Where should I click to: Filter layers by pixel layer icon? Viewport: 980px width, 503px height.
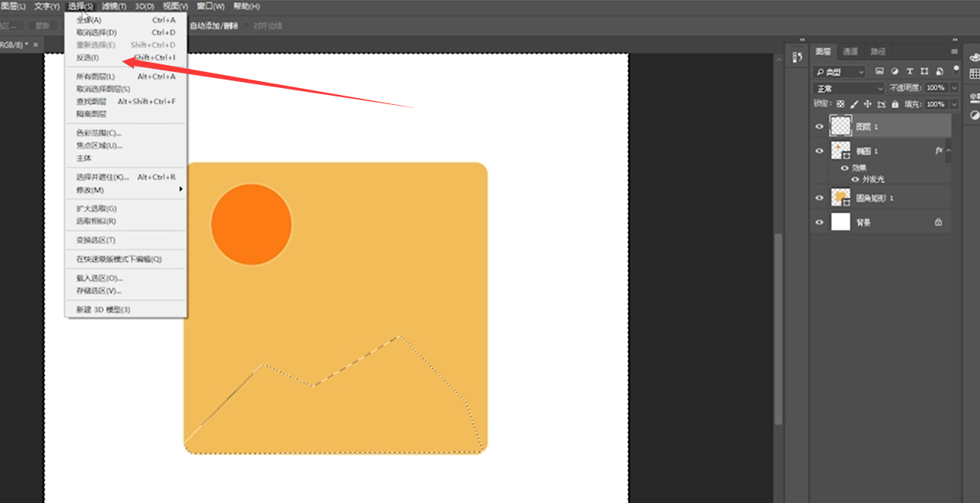click(x=880, y=71)
